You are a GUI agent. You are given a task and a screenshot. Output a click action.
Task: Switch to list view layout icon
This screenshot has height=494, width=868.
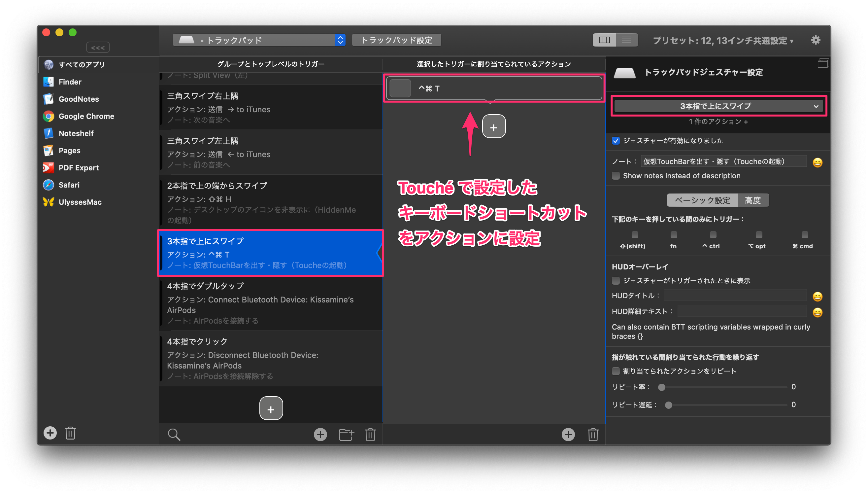[626, 40]
